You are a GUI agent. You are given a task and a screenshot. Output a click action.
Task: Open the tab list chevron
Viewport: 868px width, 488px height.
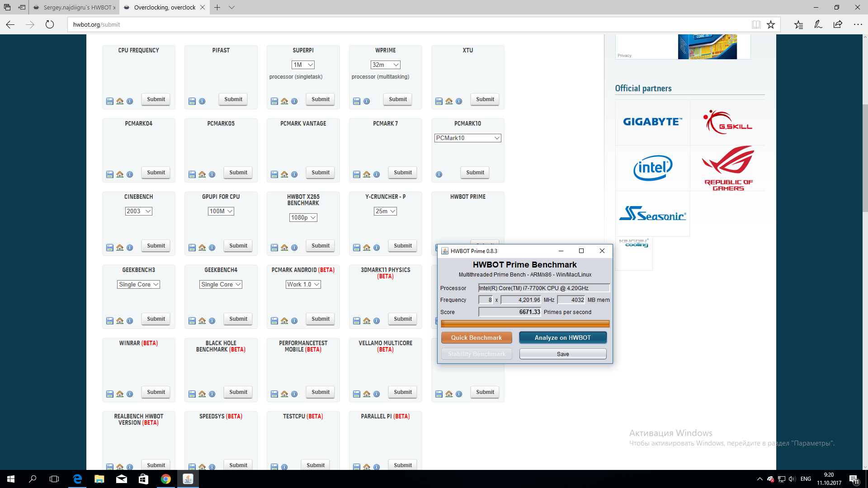tap(231, 7)
